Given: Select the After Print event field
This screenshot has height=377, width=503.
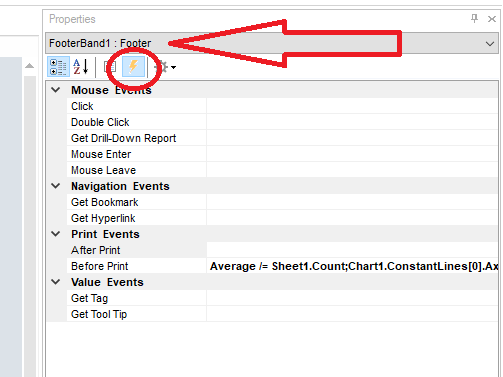Looking at the screenshot, I should [352, 250].
